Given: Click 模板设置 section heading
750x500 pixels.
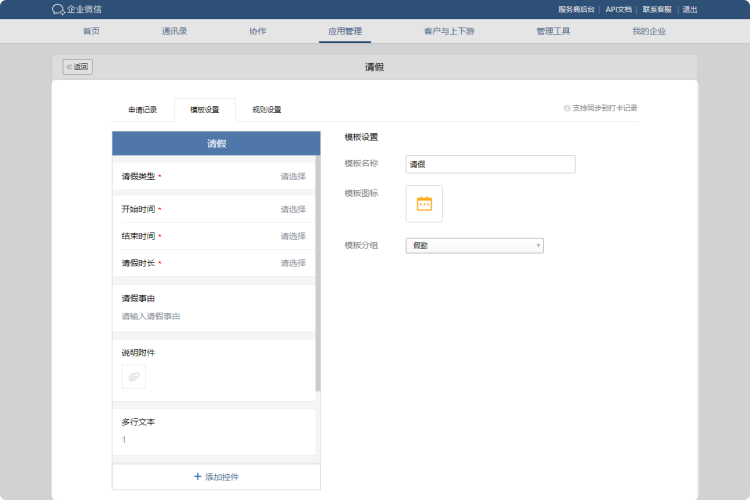Looking at the screenshot, I should (x=361, y=137).
